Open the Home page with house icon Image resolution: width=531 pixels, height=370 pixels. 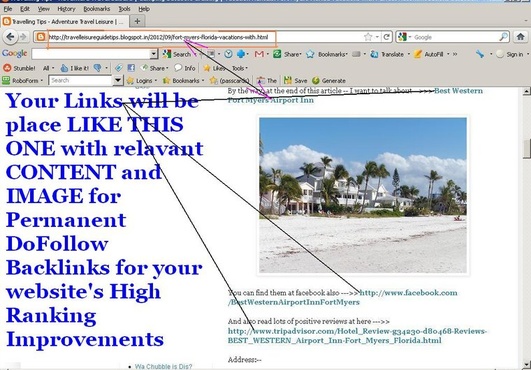(521, 37)
